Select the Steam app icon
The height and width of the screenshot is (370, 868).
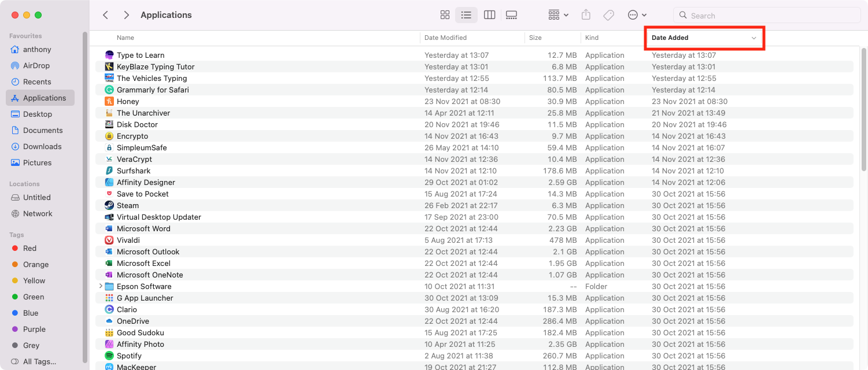109,205
